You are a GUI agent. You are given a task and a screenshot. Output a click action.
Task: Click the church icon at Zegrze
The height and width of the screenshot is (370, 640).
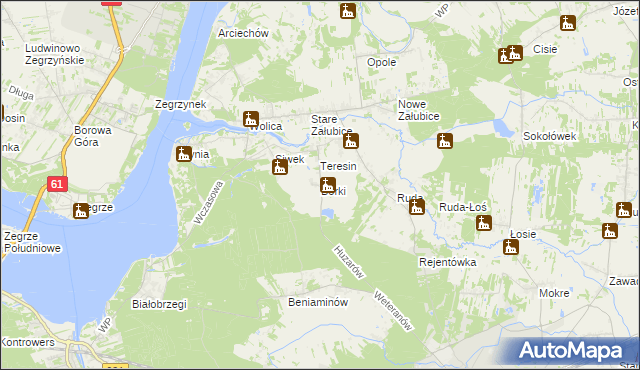(81, 211)
